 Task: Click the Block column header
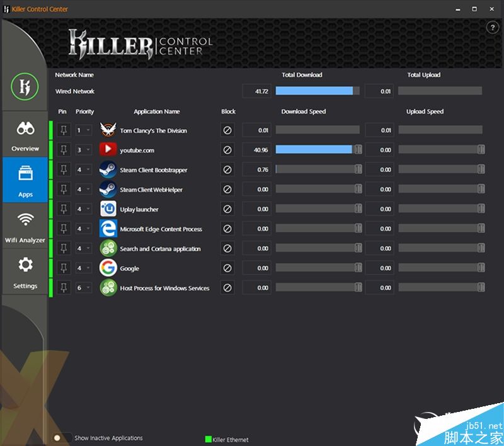[228, 111]
